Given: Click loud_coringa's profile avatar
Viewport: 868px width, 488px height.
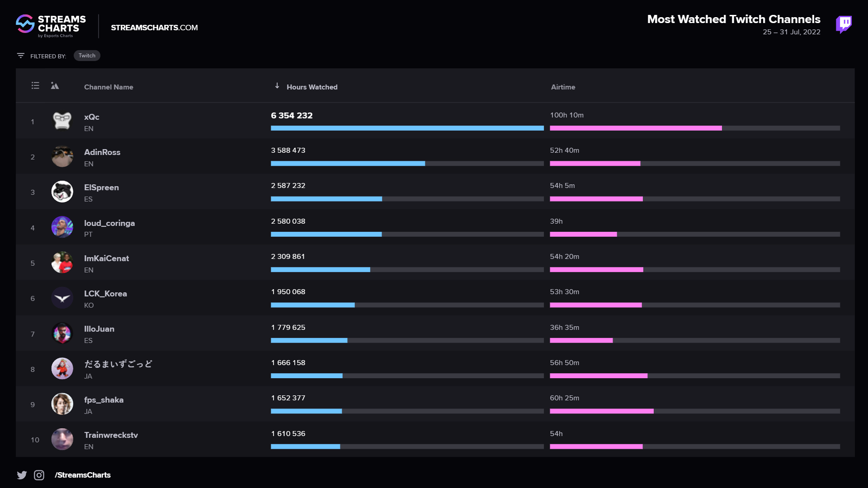Looking at the screenshot, I should (62, 227).
